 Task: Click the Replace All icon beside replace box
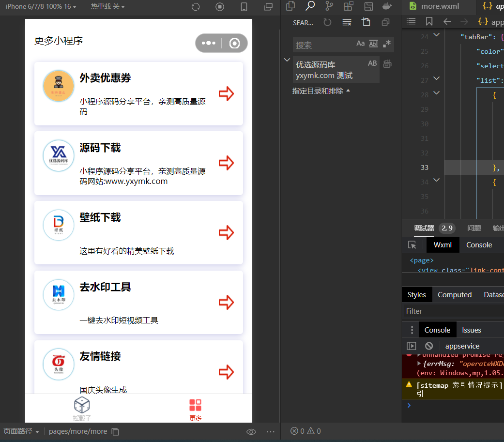[387, 63]
